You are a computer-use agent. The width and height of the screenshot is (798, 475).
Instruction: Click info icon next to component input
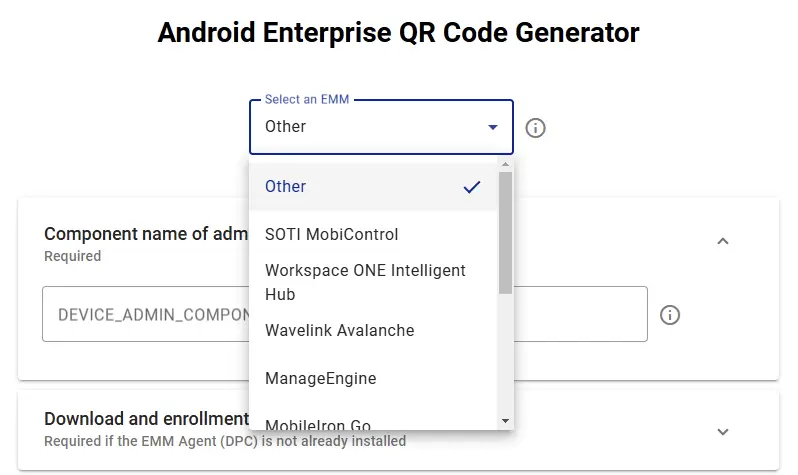tap(670, 315)
